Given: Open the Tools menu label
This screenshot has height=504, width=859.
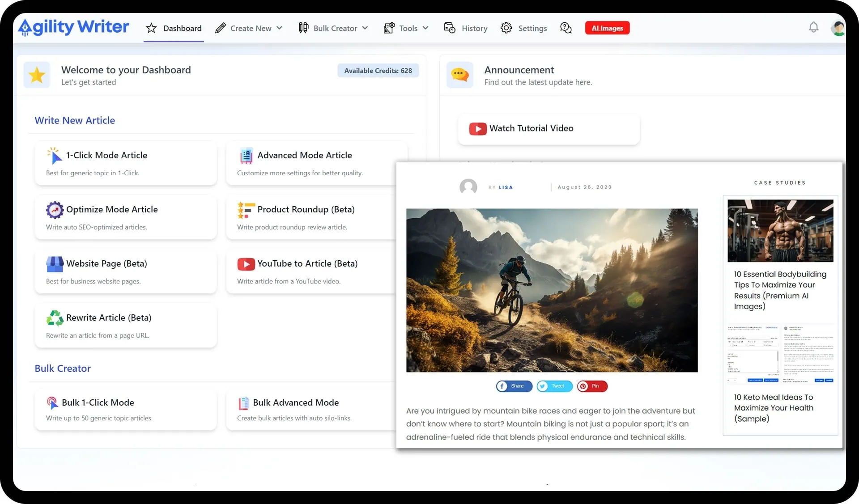Looking at the screenshot, I should pos(408,28).
